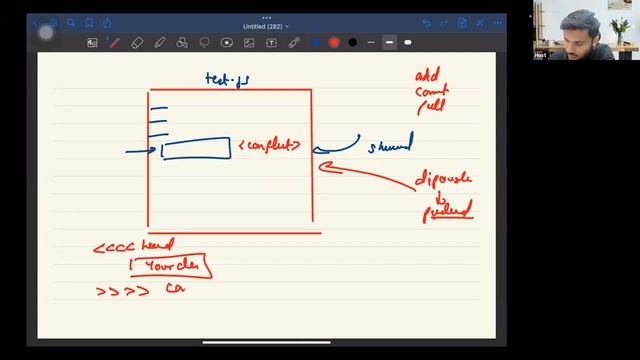Select the thinnest stroke width

[371, 42]
